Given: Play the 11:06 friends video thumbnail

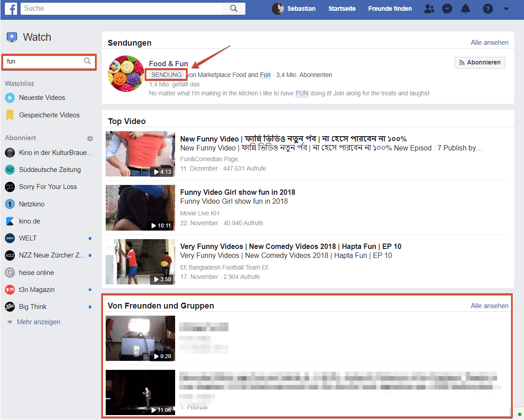Looking at the screenshot, I should (140, 392).
